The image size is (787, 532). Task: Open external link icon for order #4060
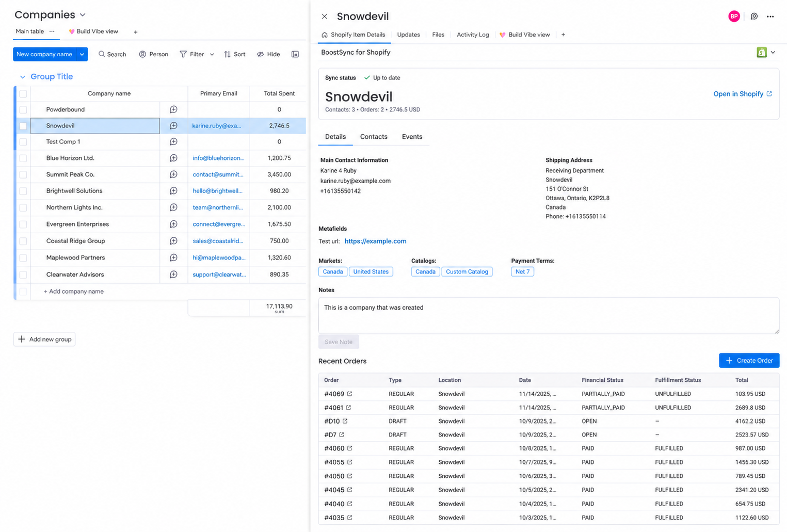pyautogui.click(x=349, y=448)
